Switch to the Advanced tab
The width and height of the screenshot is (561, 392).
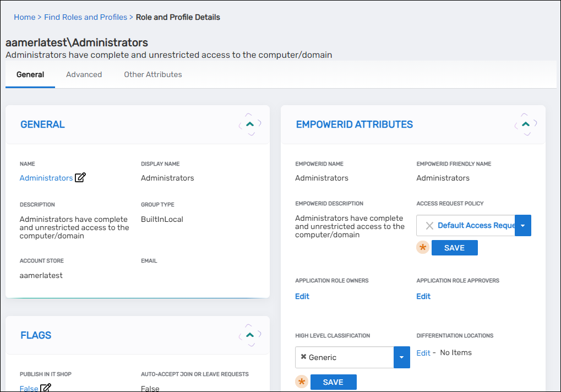pos(84,74)
